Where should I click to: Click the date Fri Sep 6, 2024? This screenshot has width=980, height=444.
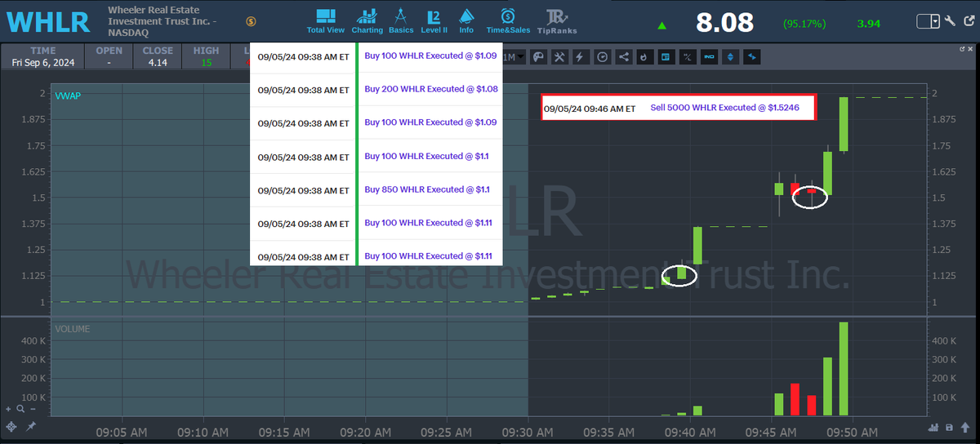[x=43, y=62]
